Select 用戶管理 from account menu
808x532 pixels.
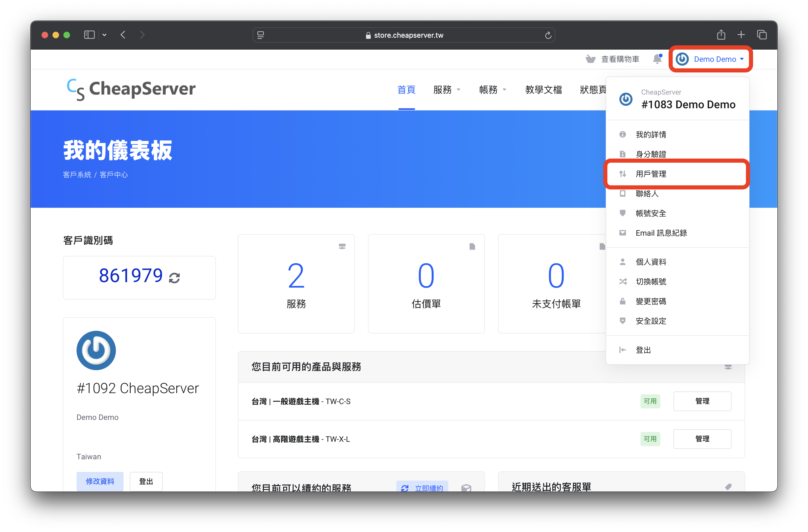pyautogui.click(x=651, y=174)
